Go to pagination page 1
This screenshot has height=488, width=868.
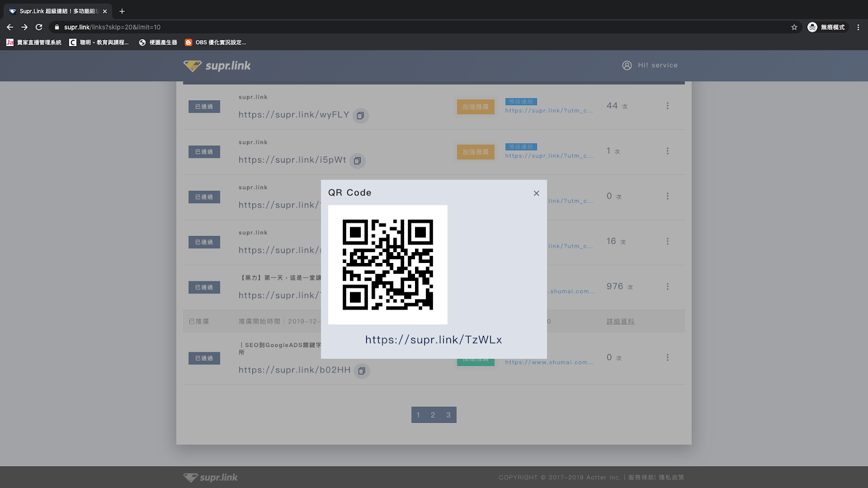pos(418,415)
